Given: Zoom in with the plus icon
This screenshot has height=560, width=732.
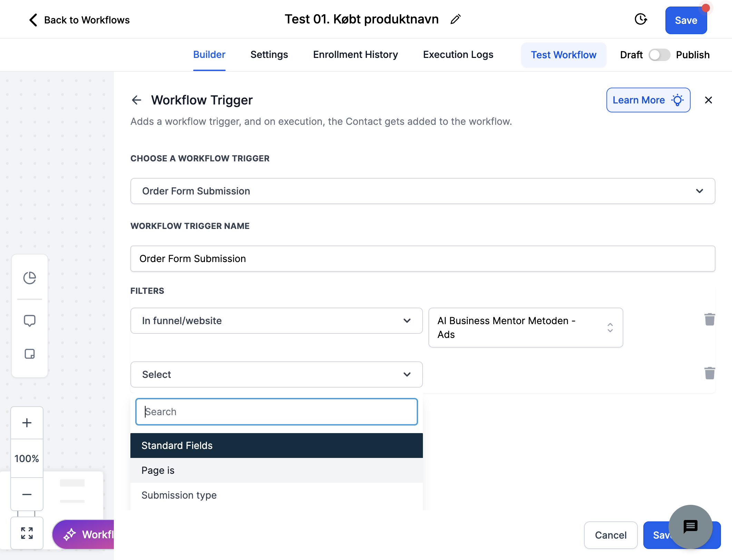Looking at the screenshot, I should click(x=27, y=423).
